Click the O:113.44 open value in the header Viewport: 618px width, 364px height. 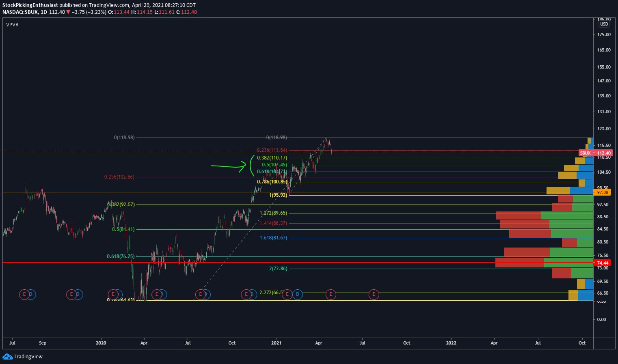[119, 12]
